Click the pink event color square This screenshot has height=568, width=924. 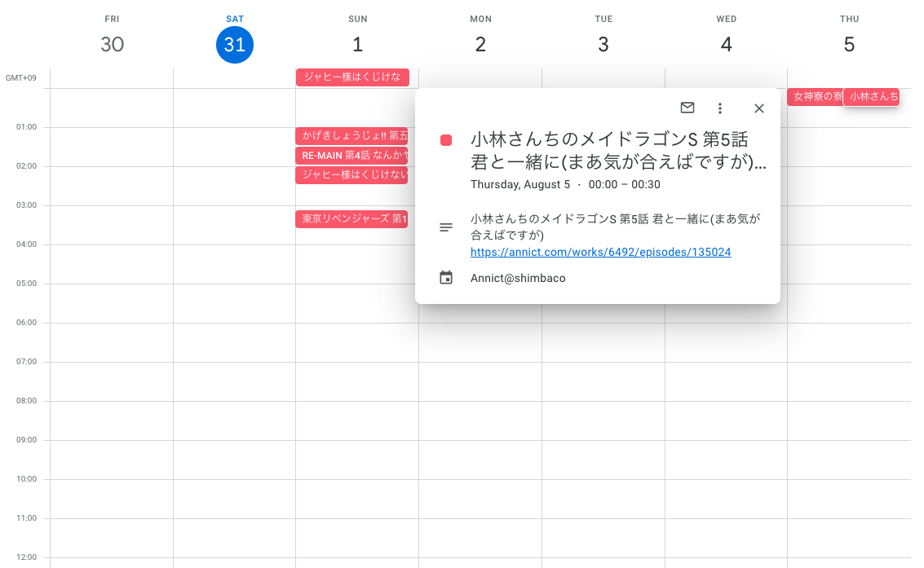pos(445,139)
